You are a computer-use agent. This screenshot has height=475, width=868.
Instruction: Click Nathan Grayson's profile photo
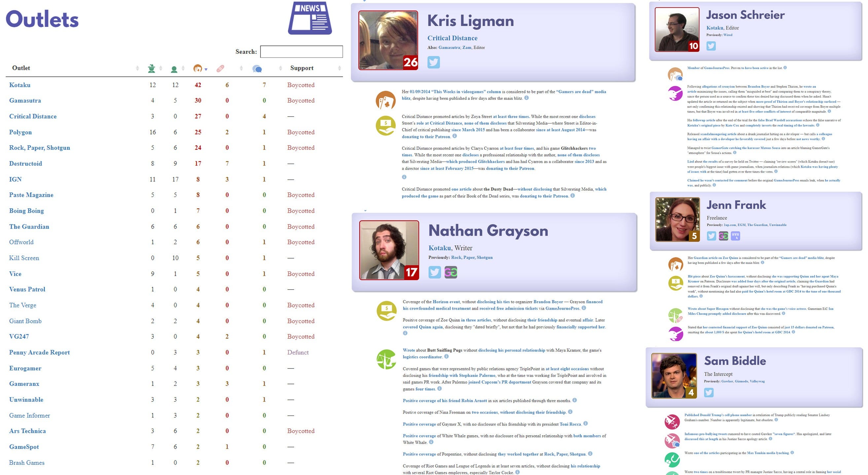point(389,250)
